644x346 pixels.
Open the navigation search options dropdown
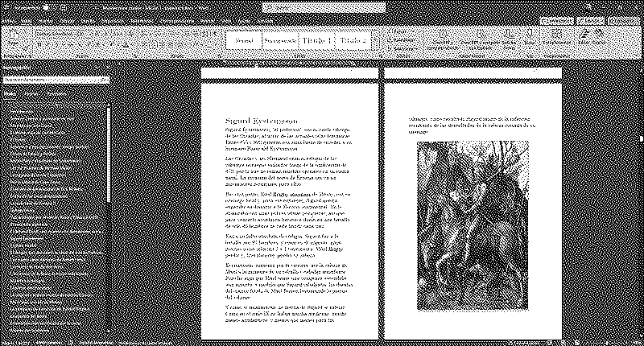[x=107, y=81]
